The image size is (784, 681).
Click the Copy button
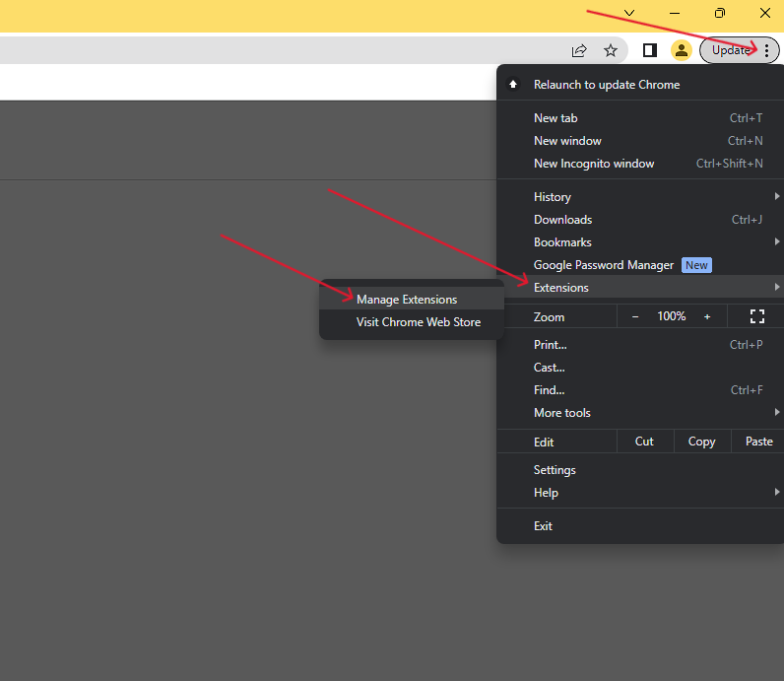tap(702, 442)
